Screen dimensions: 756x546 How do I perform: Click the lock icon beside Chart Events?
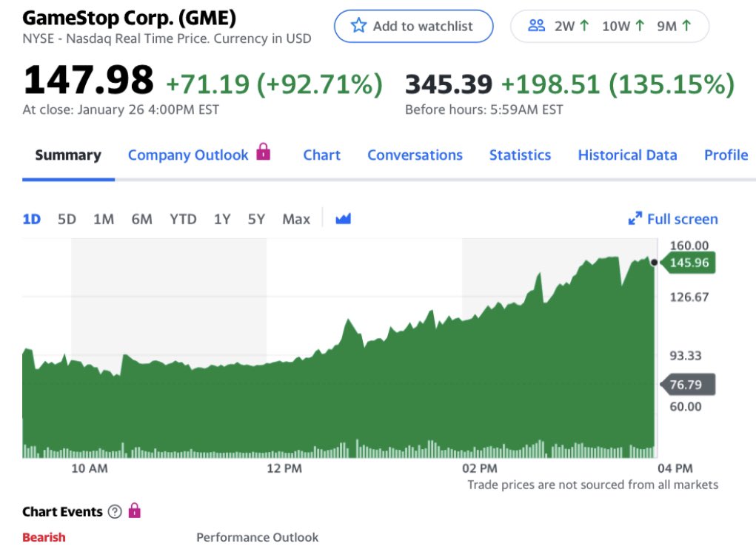pyautogui.click(x=135, y=510)
